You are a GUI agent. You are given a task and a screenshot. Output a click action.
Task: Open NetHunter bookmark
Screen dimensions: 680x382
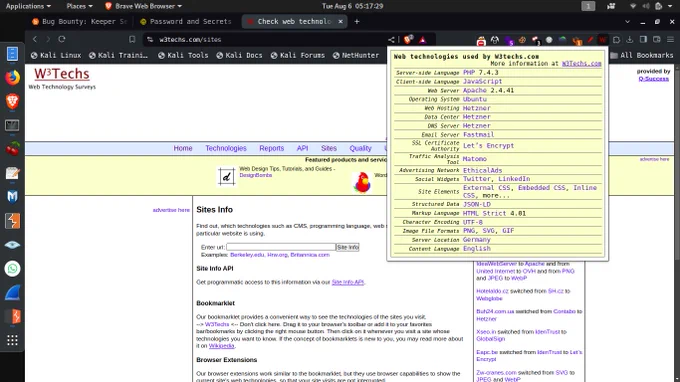coord(356,56)
